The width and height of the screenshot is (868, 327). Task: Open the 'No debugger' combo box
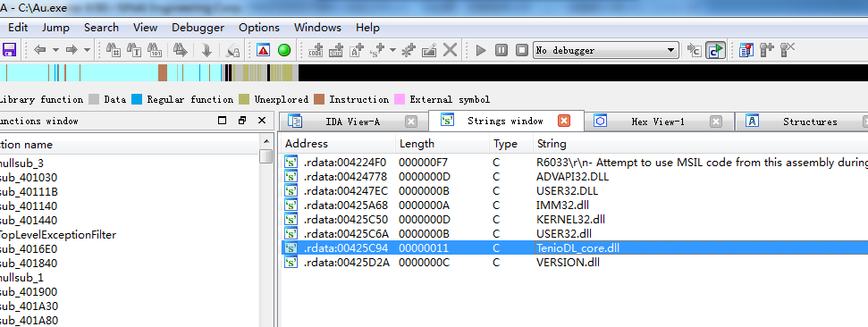605,50
